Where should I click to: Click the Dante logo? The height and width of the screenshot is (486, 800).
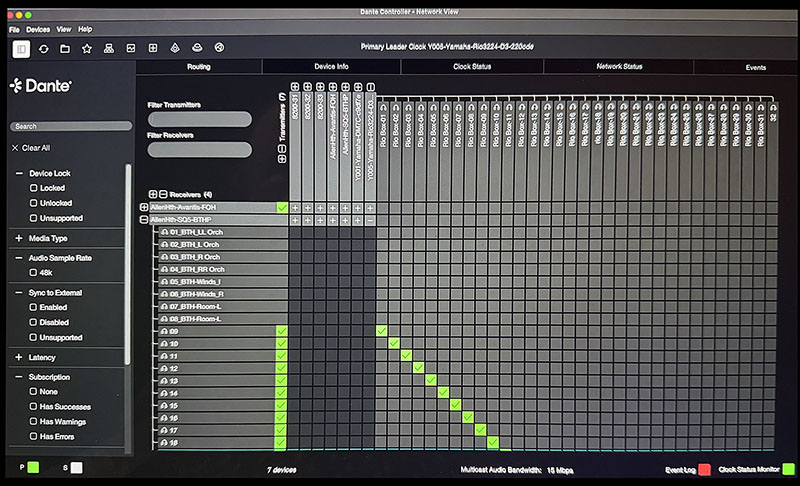(41, 86)
